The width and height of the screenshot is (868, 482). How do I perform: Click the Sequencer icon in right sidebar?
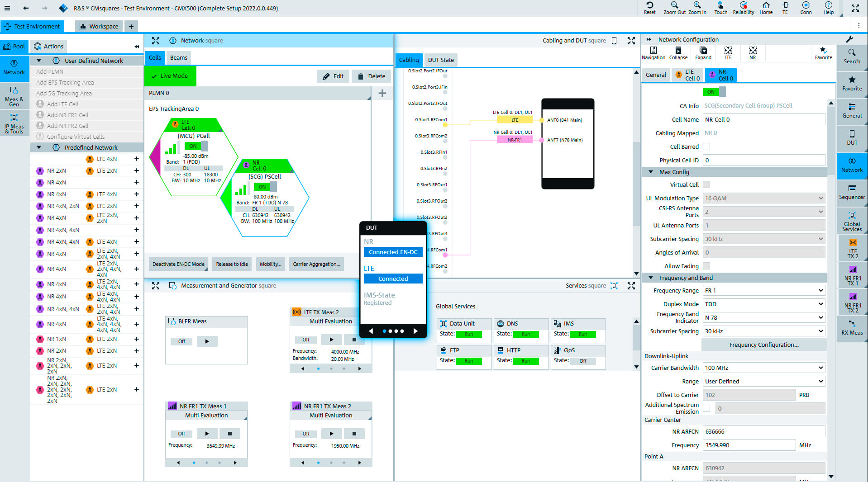pos(851,192)
